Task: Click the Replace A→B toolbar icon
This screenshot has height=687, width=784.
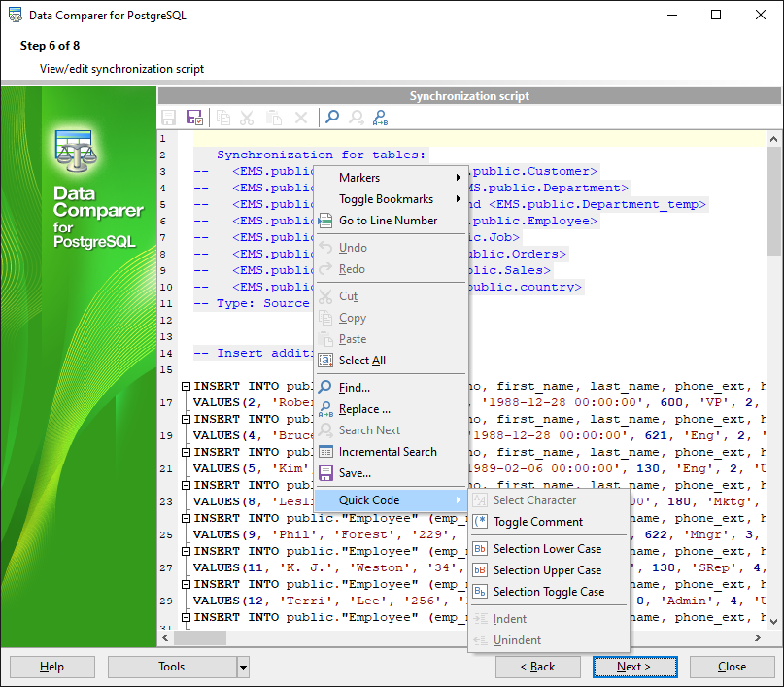Action: click(x=381, y=118)
